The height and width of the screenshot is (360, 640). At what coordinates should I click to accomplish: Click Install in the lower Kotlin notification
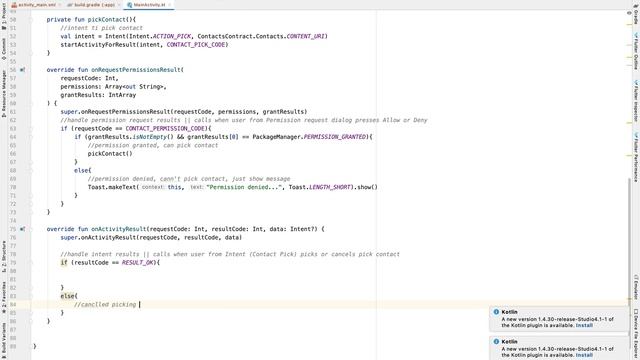tap(584, 355)
